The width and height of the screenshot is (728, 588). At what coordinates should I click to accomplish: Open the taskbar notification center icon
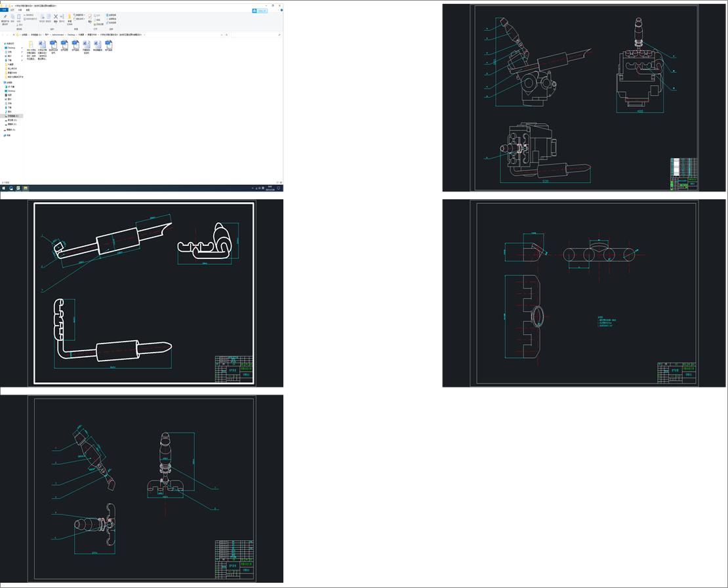(279, 188)
